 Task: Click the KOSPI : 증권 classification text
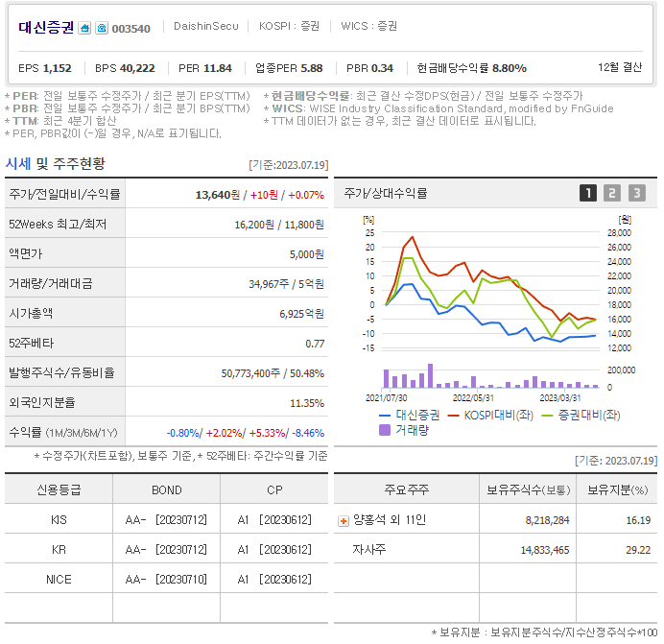pyautogui.click(x=289, y=26)
